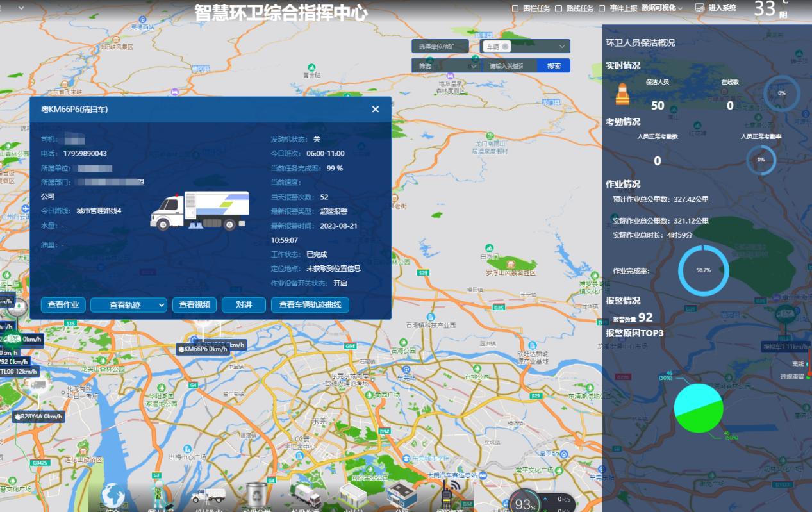Remove the 车辆 tag from type selector
The image size is (812, 512).
pos(505,47)
